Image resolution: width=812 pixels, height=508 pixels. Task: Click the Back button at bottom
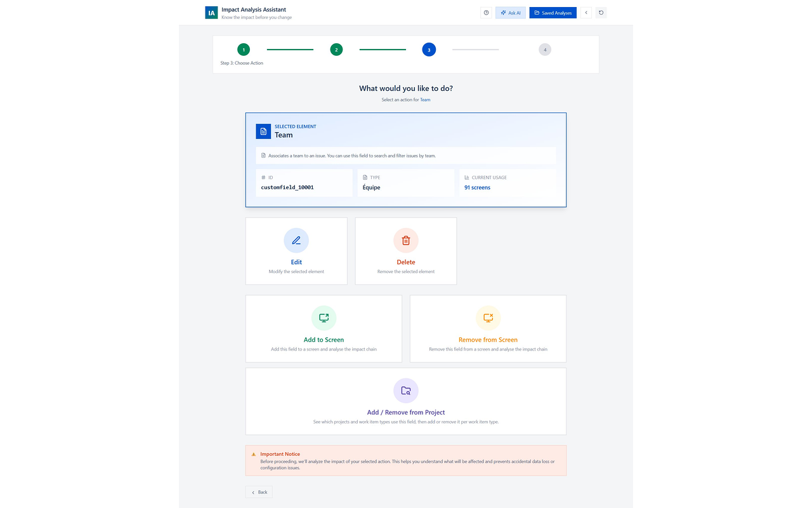[x=259, y=492]
